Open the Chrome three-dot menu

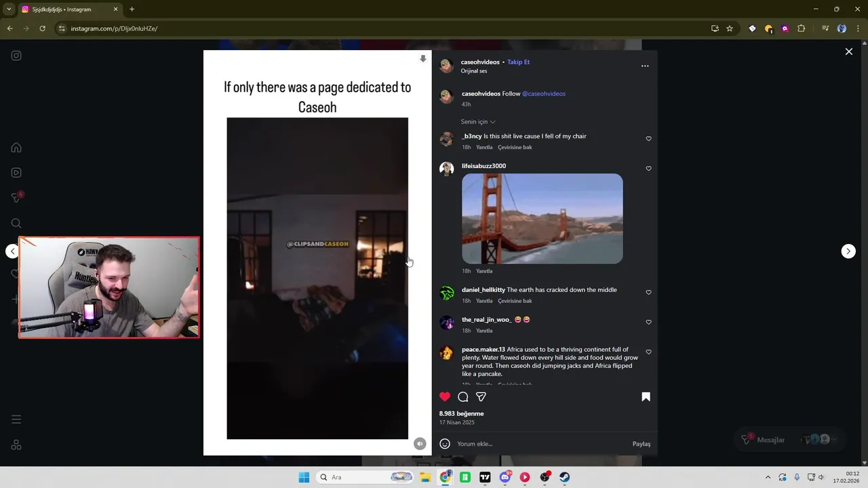[x=857, y=28]
